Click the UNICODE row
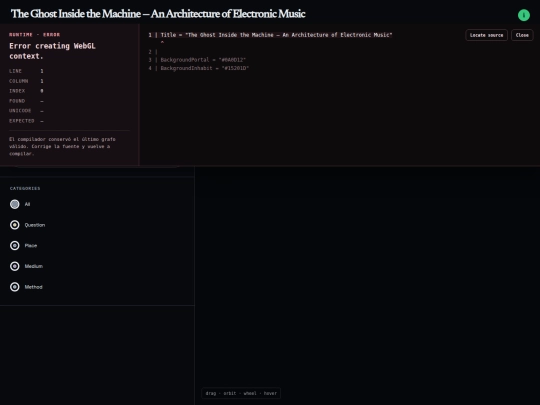The height and width of the screenshot is (405, 540). tap(26, 111)
